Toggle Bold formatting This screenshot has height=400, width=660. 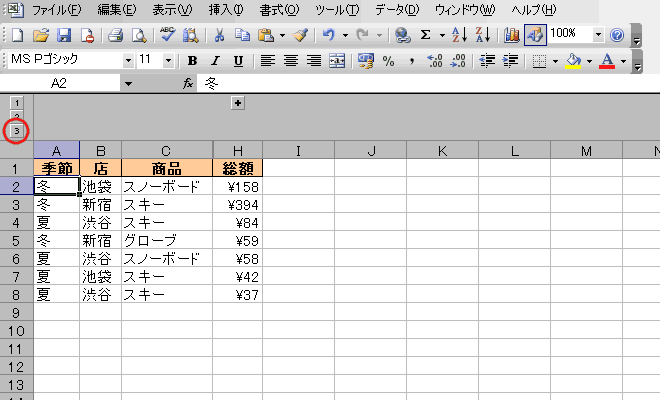[x=192, y=61]
